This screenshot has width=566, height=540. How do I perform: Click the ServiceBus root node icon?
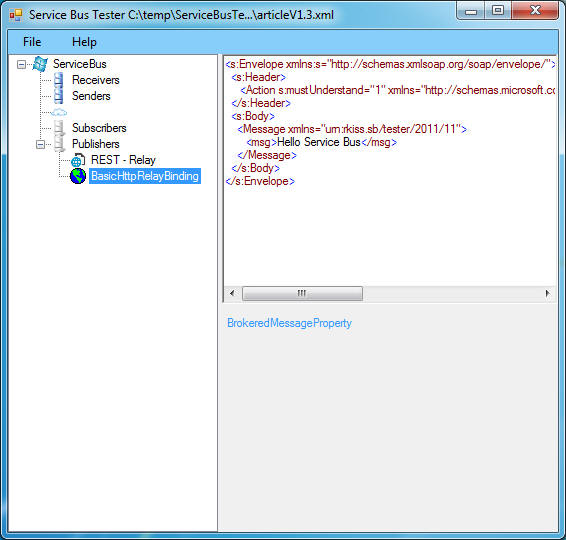click(x=40, y=64)
